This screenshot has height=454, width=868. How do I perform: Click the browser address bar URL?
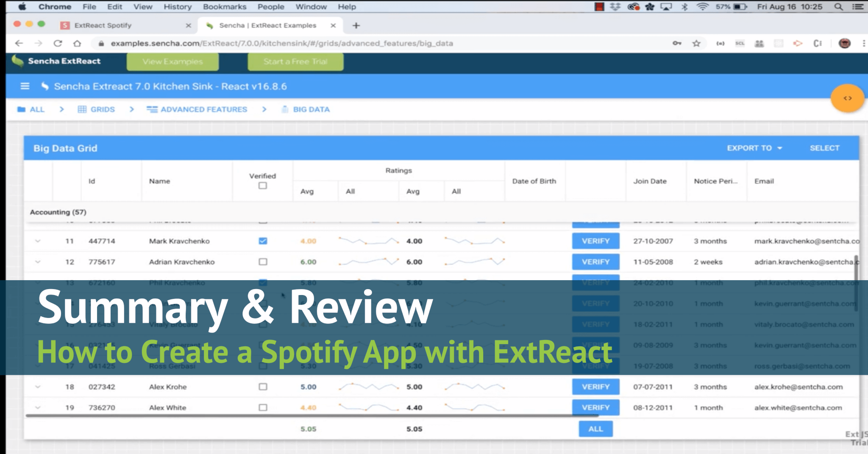282,43
